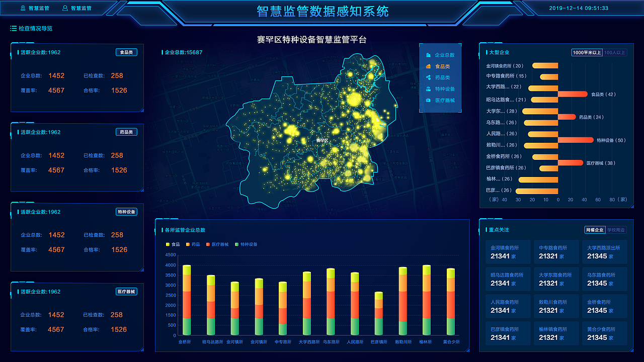644x362 pixels.
Task: Select the 1000平米以上 filter in 大型企业 panel
Action: (588, 52)
